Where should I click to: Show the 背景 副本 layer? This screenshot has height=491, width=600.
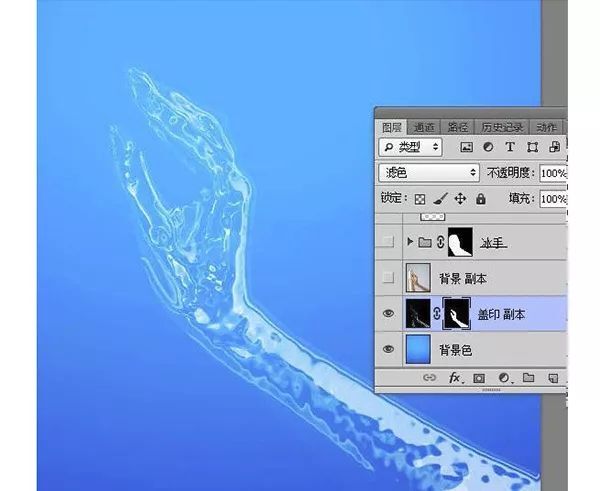pos(388,278)
